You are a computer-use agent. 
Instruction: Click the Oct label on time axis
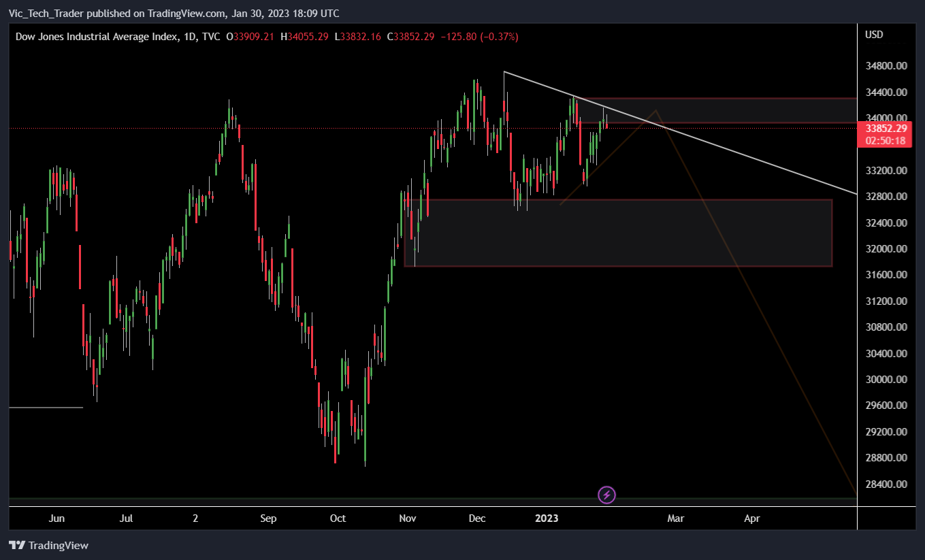[x=338, y=518]
